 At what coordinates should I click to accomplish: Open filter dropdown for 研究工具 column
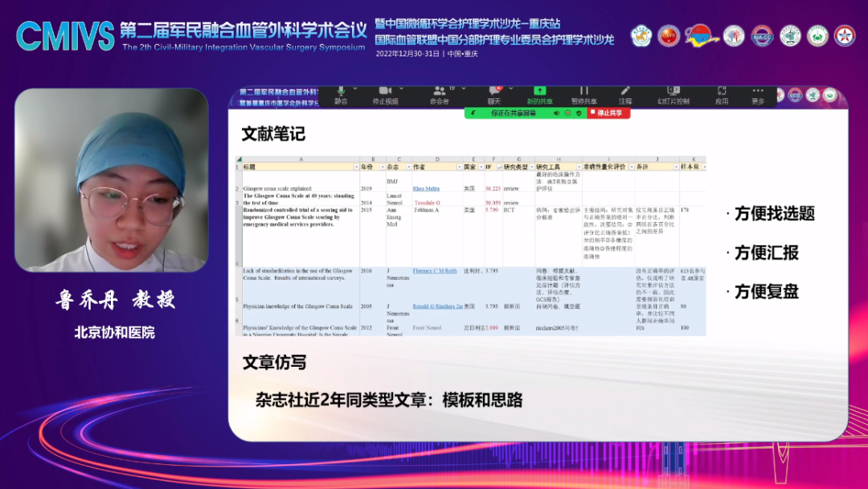579,166
